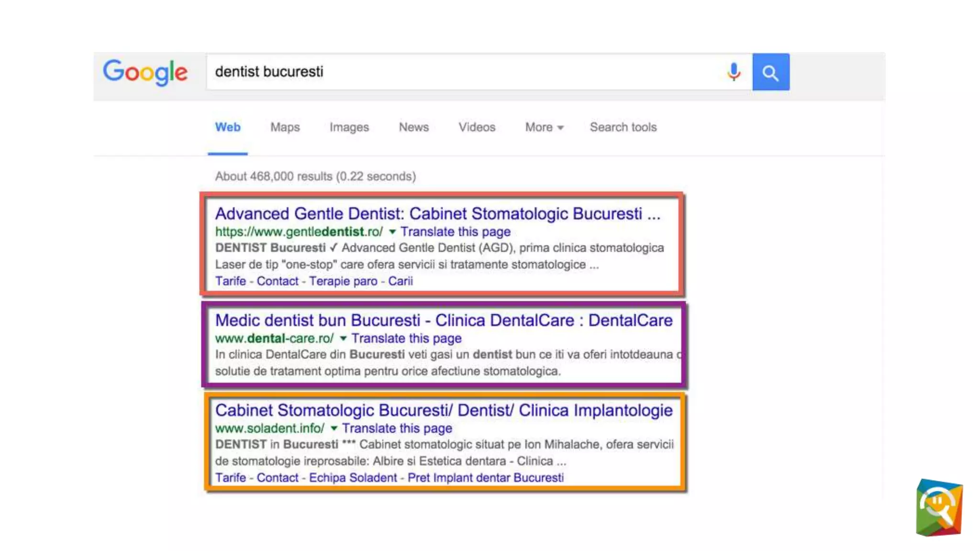Open Search tools options
This screenshot has width=980, height=551.
[623, 127]
